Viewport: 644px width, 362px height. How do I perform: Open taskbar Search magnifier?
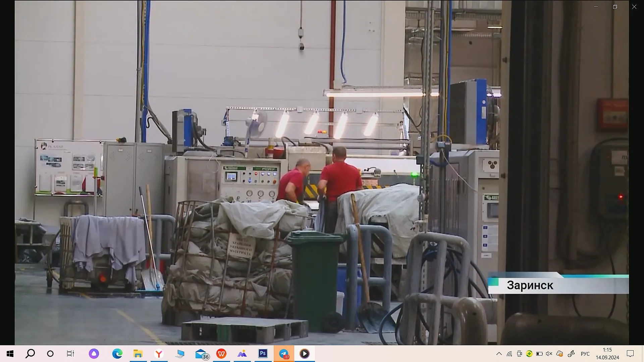[30, 354]
